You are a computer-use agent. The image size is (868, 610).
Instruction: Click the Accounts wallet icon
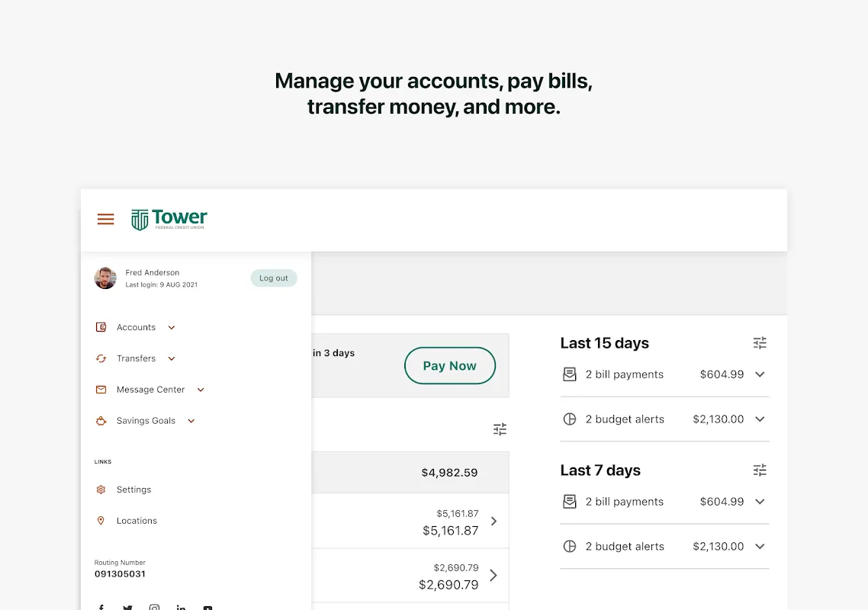[x=101, y=327]
